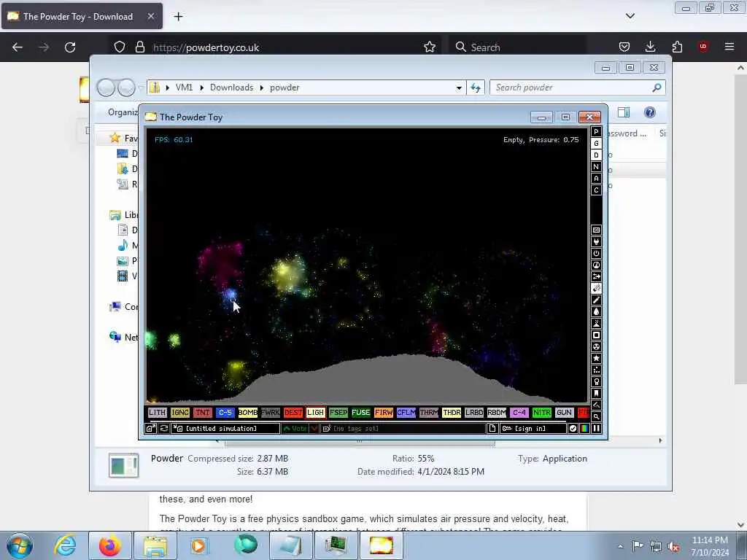Choose the BOMB element
Viewport: 747px width, 560px height.
pyautogui.click(x=248, y=413)
